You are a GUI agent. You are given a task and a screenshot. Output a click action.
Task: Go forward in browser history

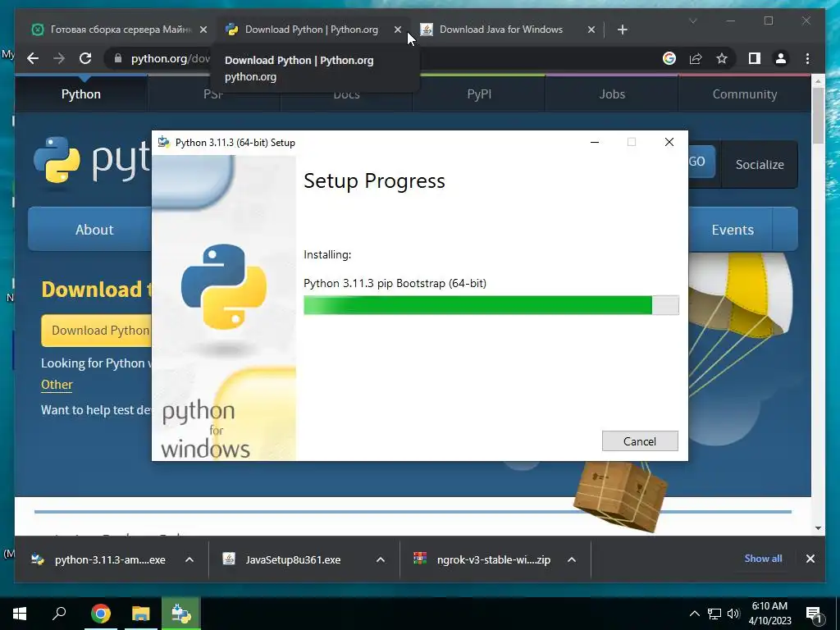(x=59, y=58)
